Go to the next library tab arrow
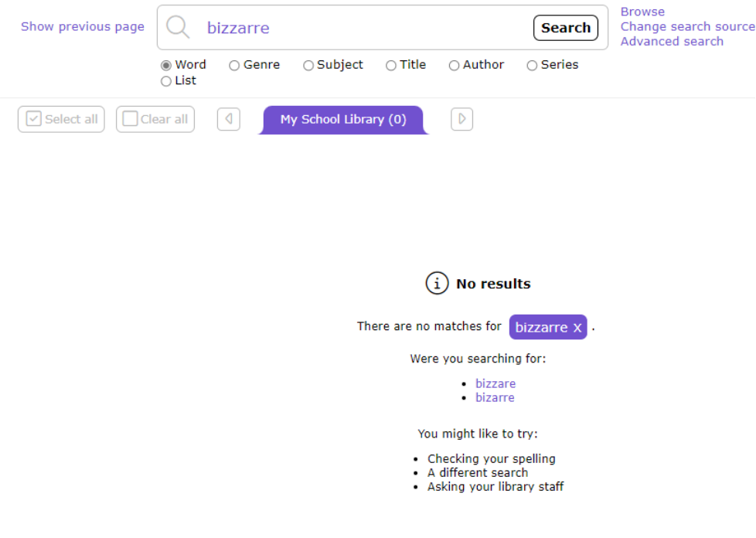 click(x=462, y=119)
